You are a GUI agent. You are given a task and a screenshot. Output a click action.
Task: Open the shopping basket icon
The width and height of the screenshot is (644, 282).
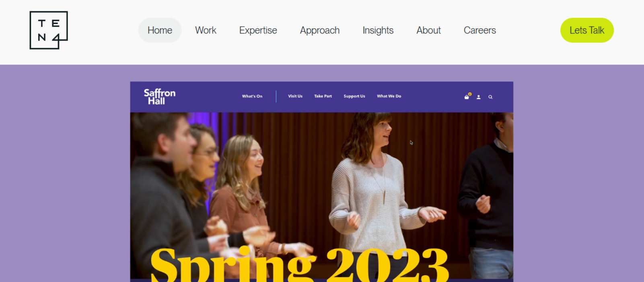[x=467, y=97]
